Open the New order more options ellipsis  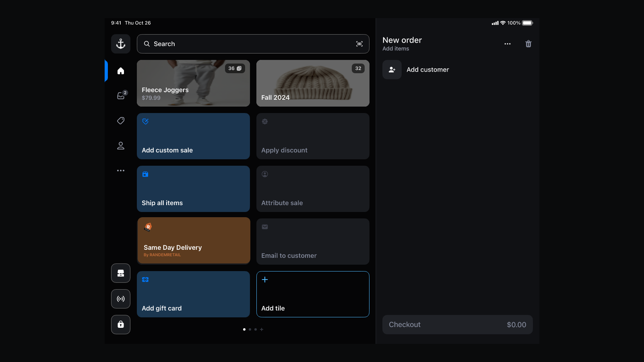click(508, 44)
